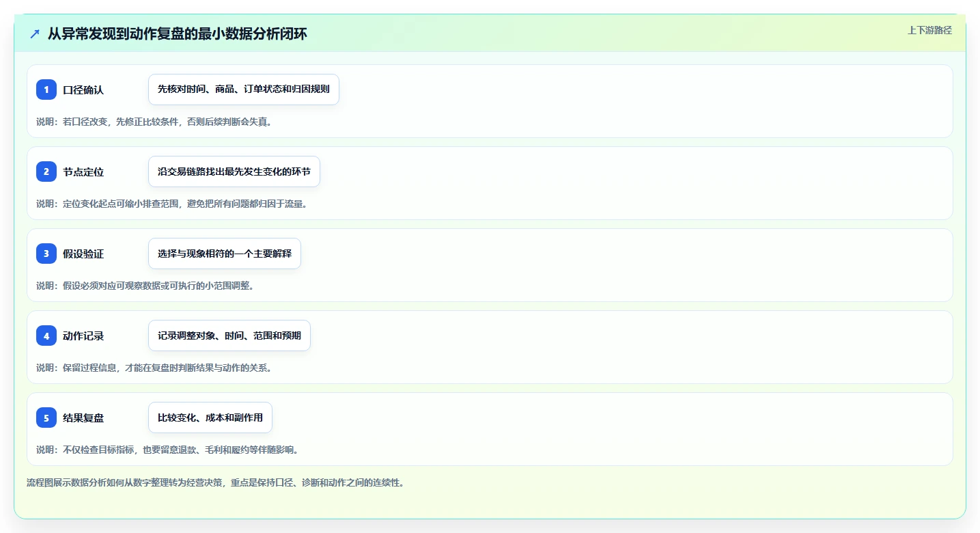Click the 上下游路径 label
The image size is (980, 533).
coord(929,30)
